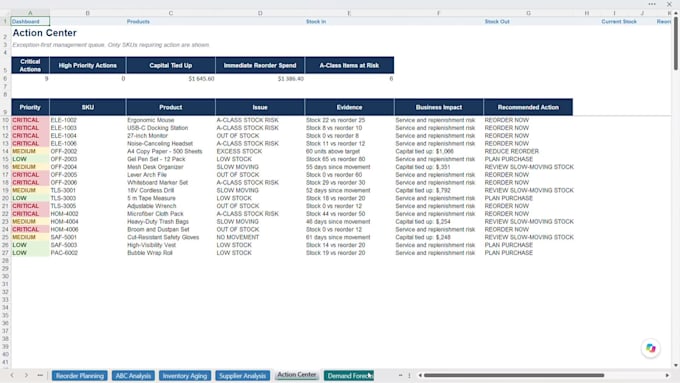Select the NO MOVEMENT issue cell

pos(238,237)
